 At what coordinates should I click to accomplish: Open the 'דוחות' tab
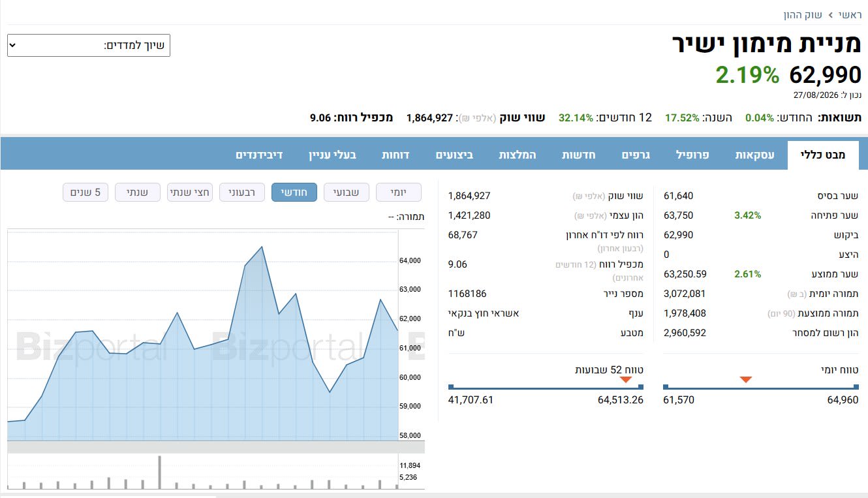(x=395, y=155)
